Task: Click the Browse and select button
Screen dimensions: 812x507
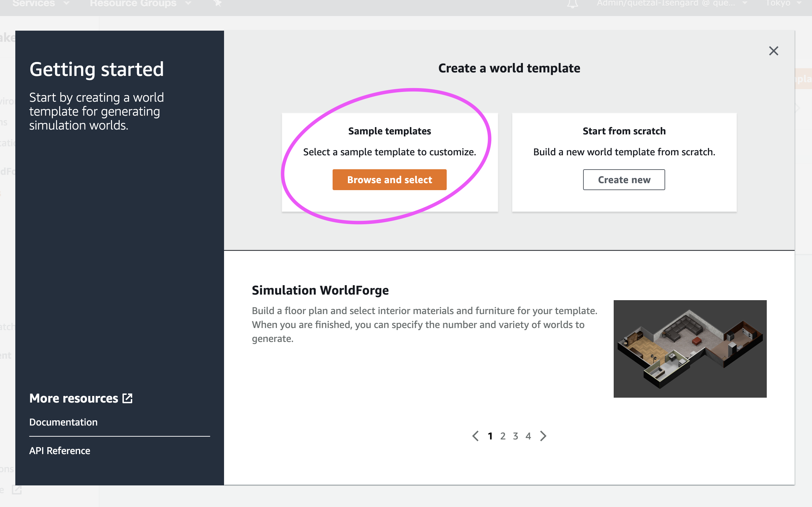Action: [x=389, y=180]
